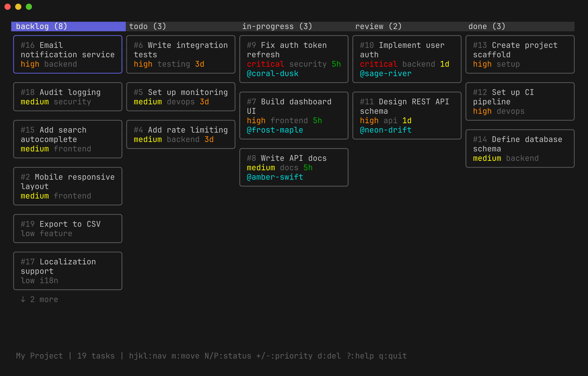588x376 pixels.
Task: Click the 19 tasks counter
Action: pyautogui.click(x=96, y=356)
